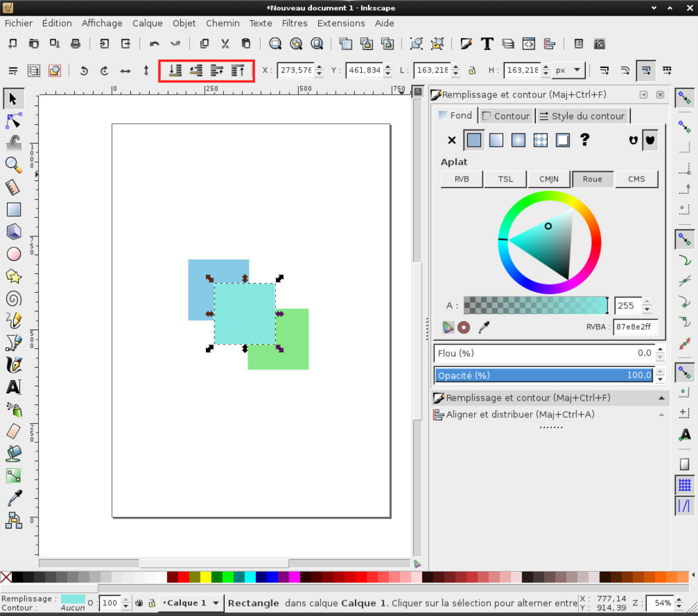Open the XML editor from the toolbar
The width and height of the screenshot is (698, 616).
(x=529, y=44)
